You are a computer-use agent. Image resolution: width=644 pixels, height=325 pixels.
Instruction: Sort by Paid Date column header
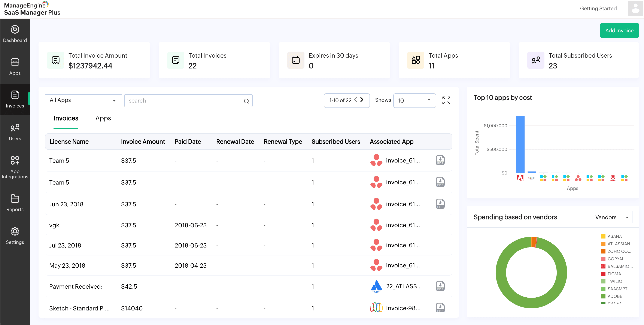188,142
